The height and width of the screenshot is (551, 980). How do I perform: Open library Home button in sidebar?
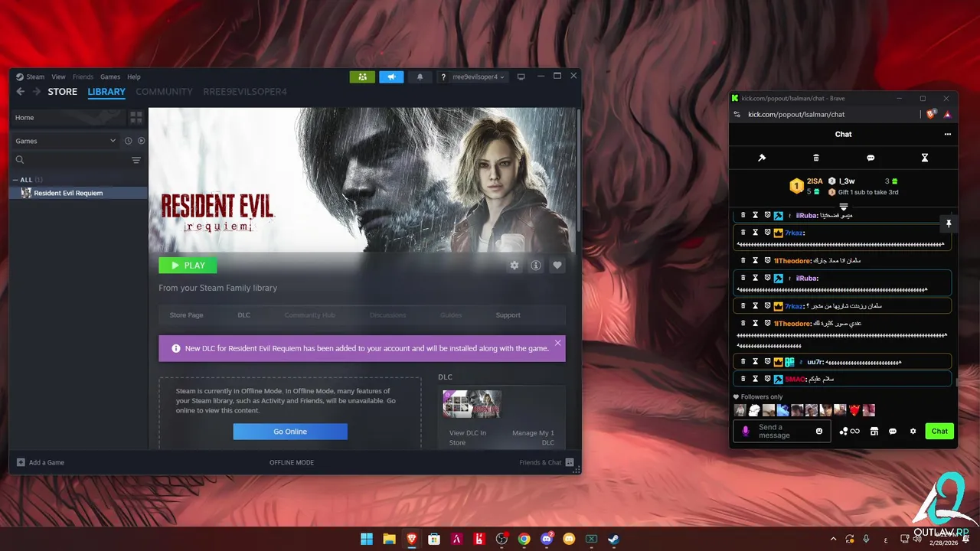coord(68,117)
